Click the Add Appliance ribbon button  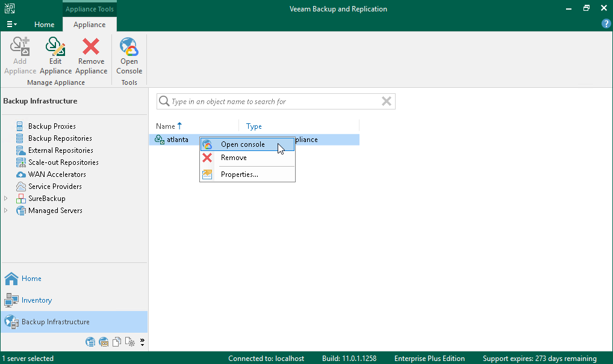pos(20,55)
